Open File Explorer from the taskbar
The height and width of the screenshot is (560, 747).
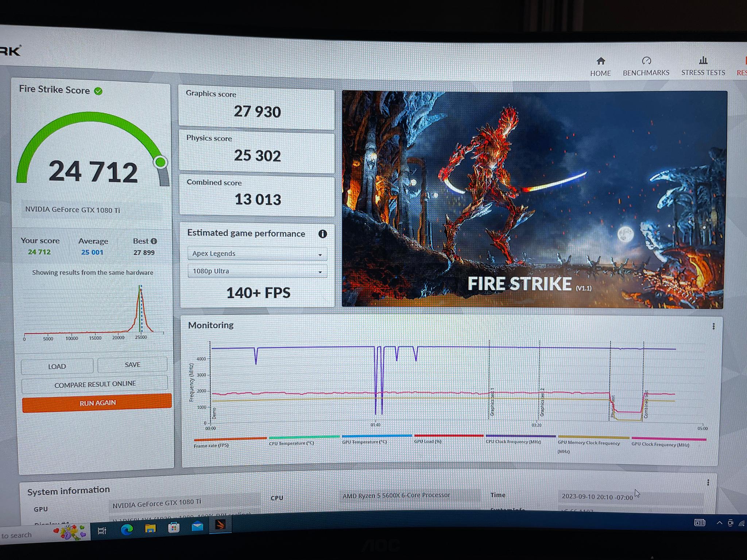pyautogui.click(x=150, y=528)
